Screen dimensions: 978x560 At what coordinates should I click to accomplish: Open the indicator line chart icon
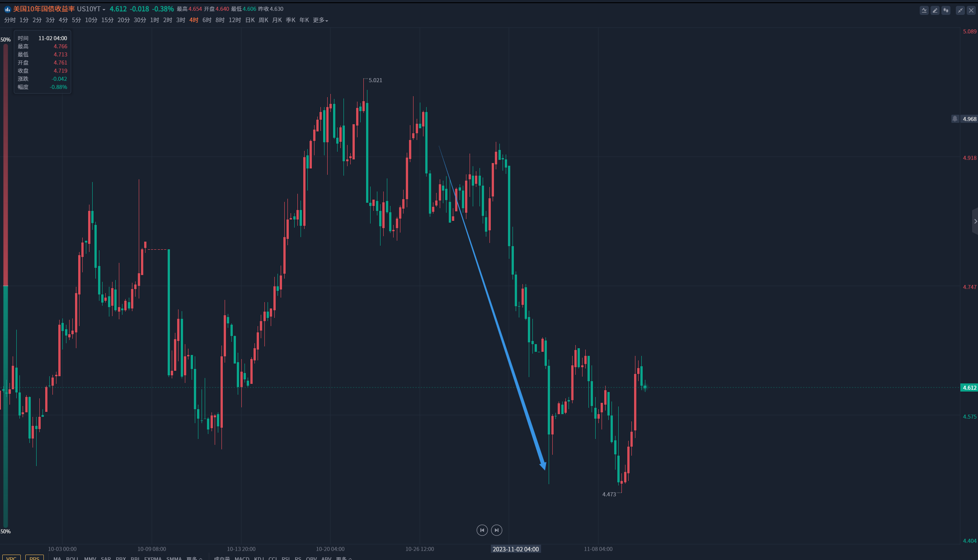[x=924, y=10]
